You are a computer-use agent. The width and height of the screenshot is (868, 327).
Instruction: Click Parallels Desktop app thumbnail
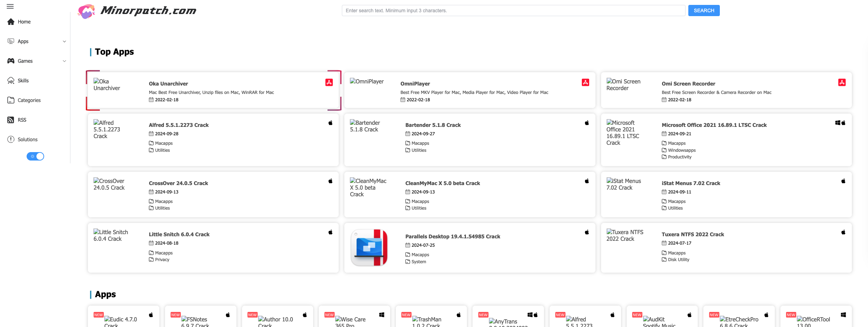369,248
